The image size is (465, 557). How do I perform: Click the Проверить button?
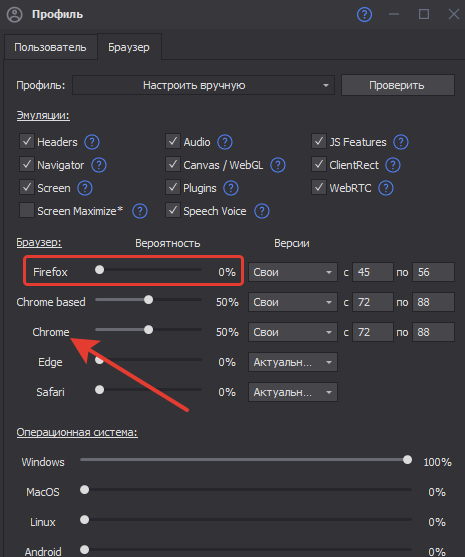tap(398, 85)
